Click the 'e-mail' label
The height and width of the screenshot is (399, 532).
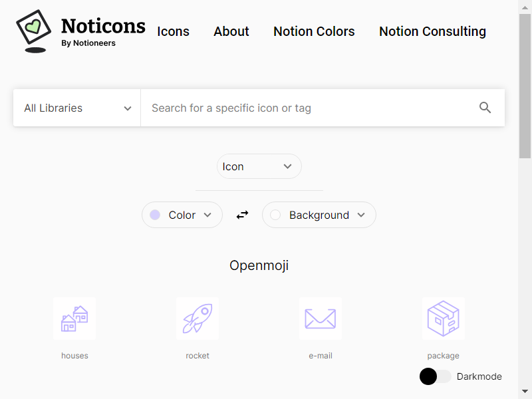321,356
